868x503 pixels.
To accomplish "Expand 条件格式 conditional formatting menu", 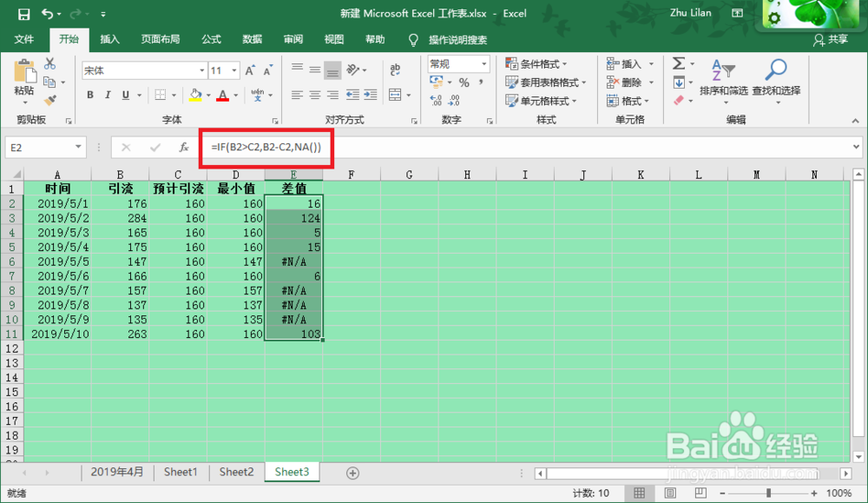I will (x=536, y=63).
